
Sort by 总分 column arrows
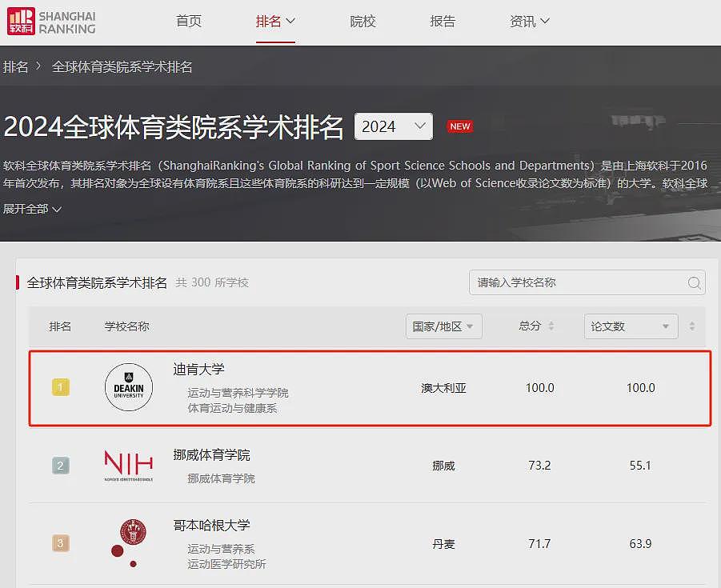tap(551, 326)
